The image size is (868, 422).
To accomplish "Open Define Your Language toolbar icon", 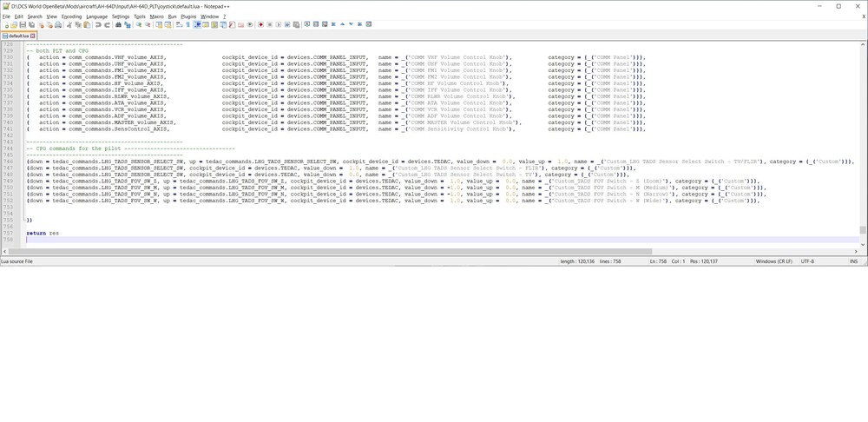I will click(206, 24).
